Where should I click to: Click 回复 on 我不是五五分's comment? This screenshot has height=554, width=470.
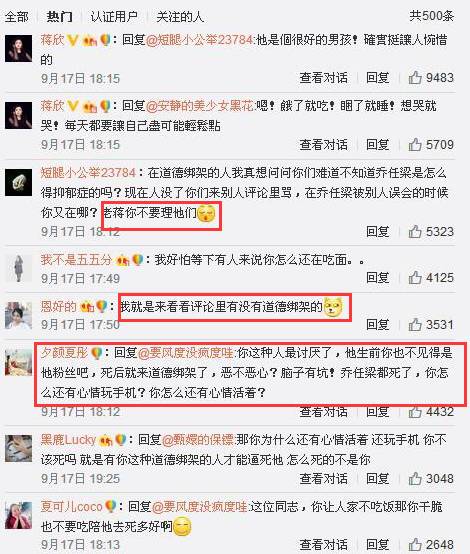377,277
